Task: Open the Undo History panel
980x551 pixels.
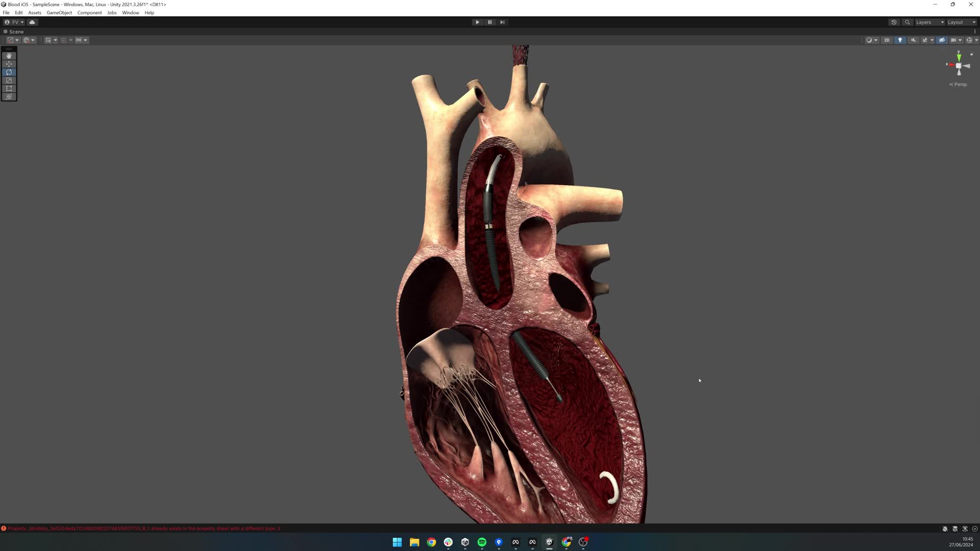Action: (x=894, y=22)
